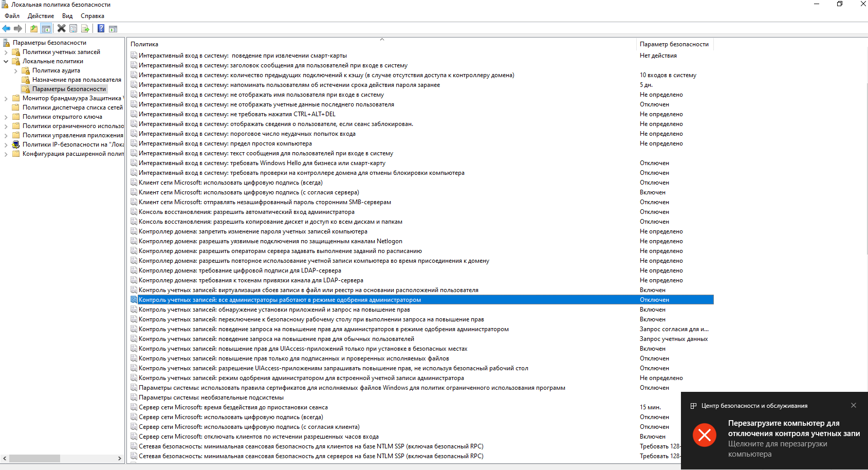The width and height of the screenshot is (868, 470).
Task: Open the Действие menu
Action: point(41,16)
